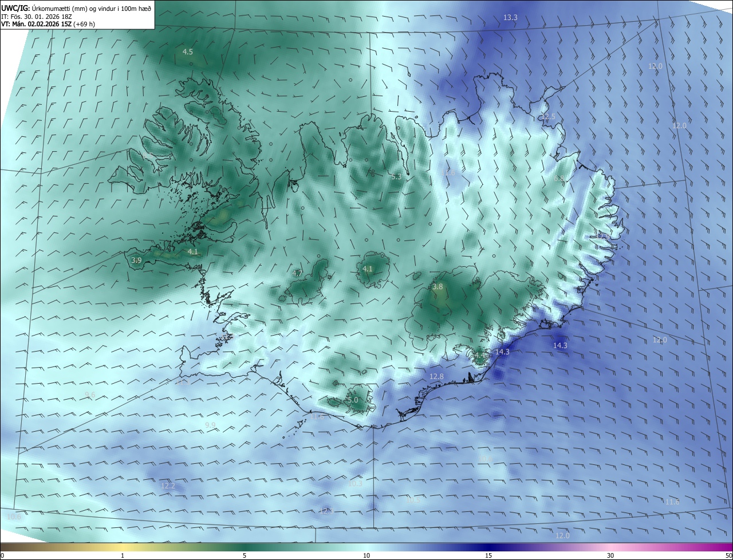
Task: Click the 5.0 value label
Action: 353,400
